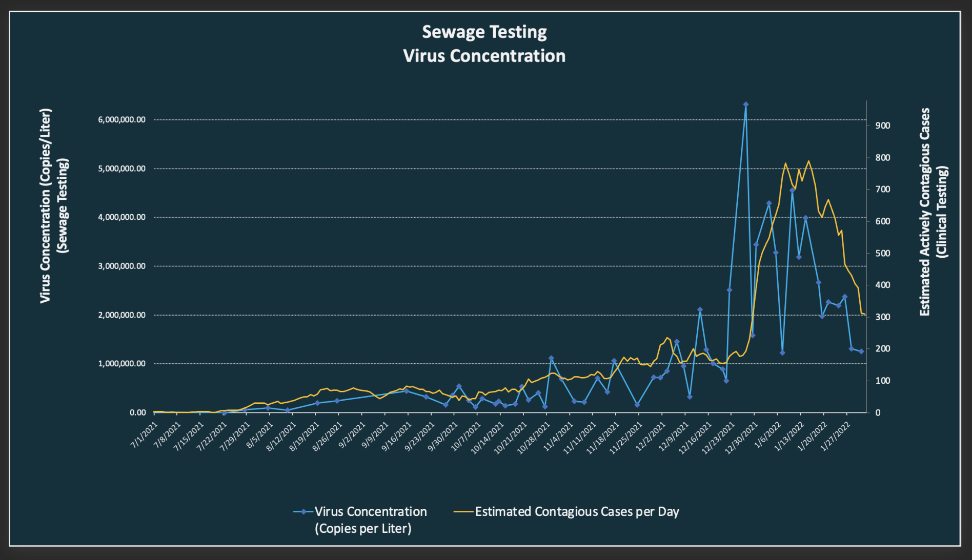Viewport: 972px width, 560px height.
Task: Click the yellow line legend swatch
Action: click(x=463, y=511)
